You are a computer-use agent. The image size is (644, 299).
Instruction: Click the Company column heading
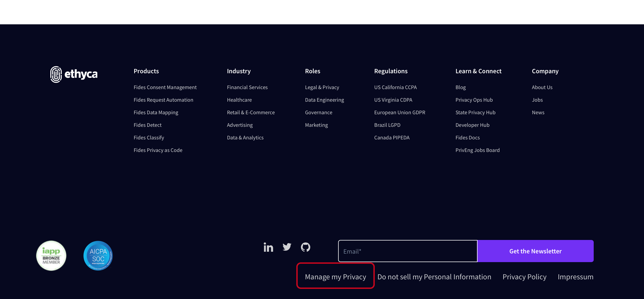pos(545,71)
